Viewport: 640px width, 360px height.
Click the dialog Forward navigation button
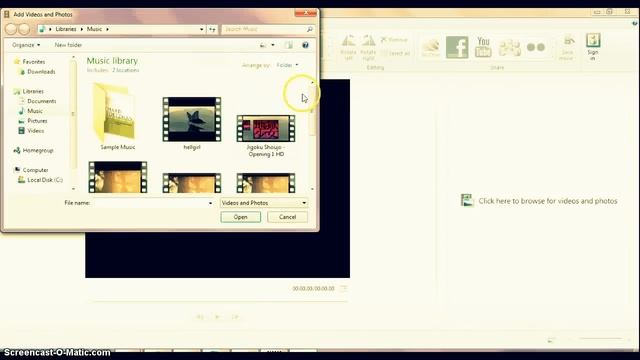24,29
